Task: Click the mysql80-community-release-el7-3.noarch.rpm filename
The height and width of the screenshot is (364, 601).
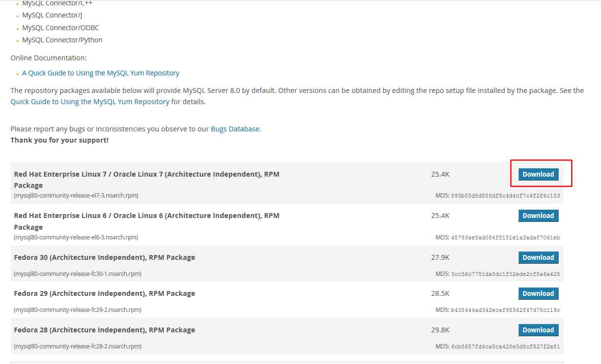Action: coord(76,196)
